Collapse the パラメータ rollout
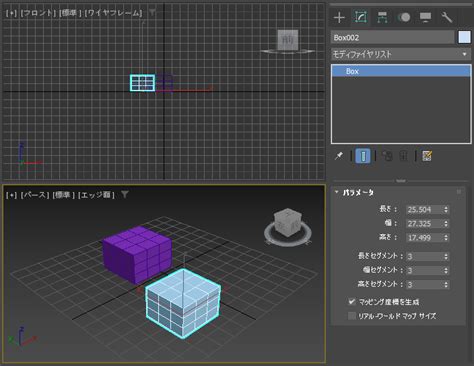 pos(336,192)
